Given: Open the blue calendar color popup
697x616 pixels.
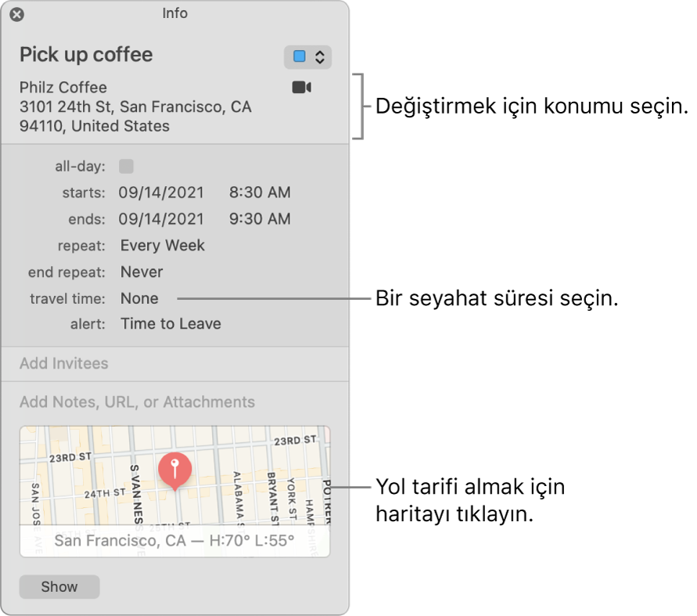Looking at the screenshot, I should (307, 57).
